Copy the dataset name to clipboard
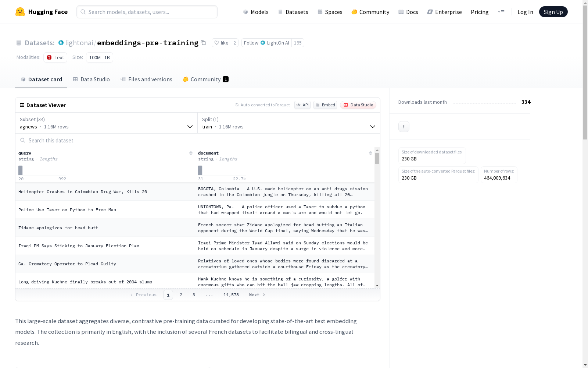Viewport: 588px width, 368px height. pos(203,43)
